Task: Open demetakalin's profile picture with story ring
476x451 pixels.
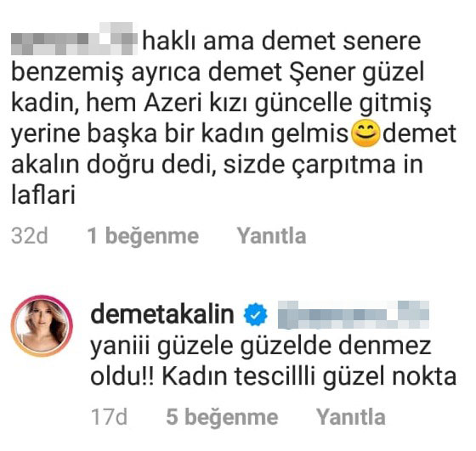Action: point(42,326)
